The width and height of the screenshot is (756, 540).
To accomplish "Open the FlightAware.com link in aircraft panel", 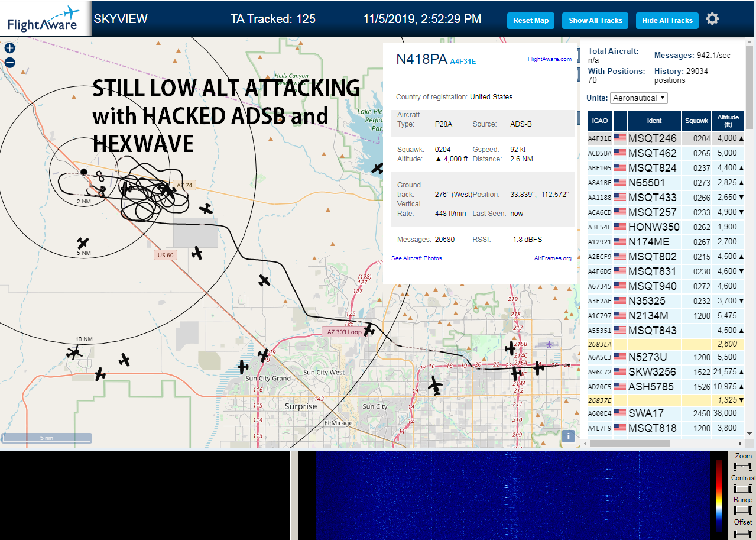I will pyautogui.click(x=550, y=59).
